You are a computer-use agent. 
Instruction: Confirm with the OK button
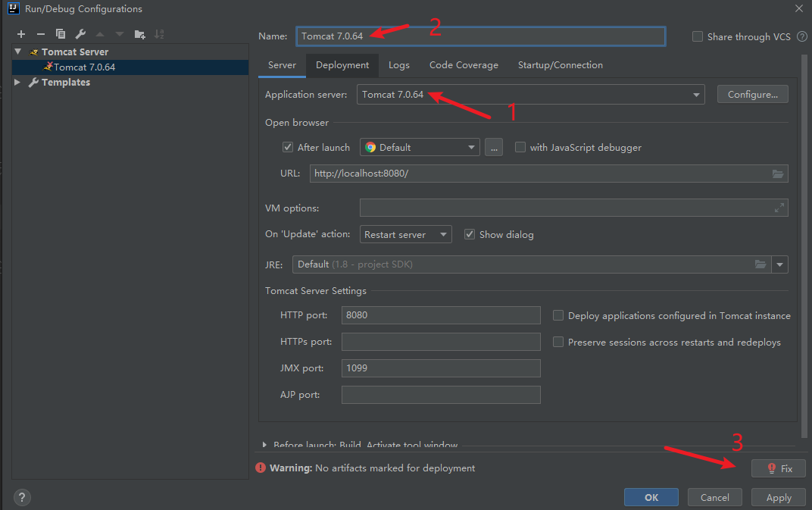coord(651,498)
